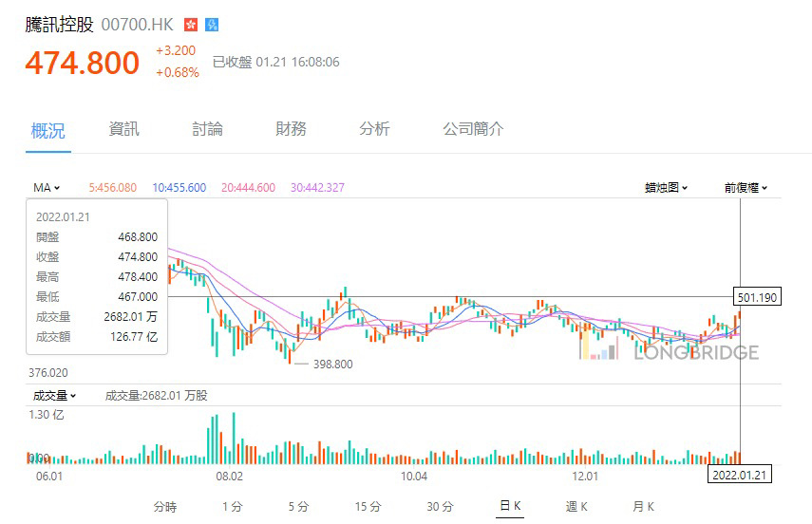
Task: Open the 討論 discussion tab
Action: coord(207,129)
